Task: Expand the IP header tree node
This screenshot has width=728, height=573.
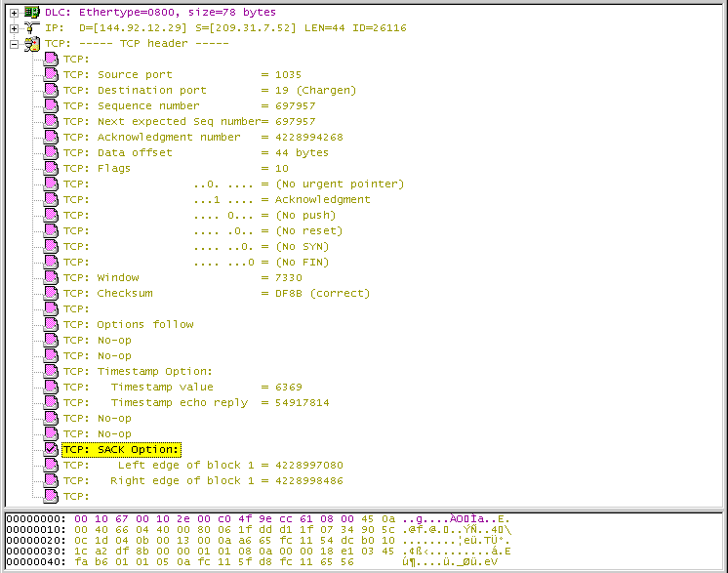Action: coord(14,28)
